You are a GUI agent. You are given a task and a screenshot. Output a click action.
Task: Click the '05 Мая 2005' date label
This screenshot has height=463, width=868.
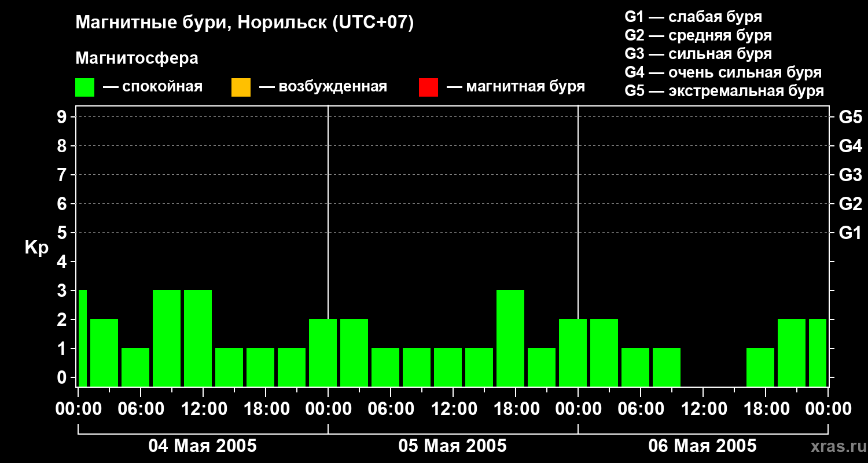[x=453, y=446]
